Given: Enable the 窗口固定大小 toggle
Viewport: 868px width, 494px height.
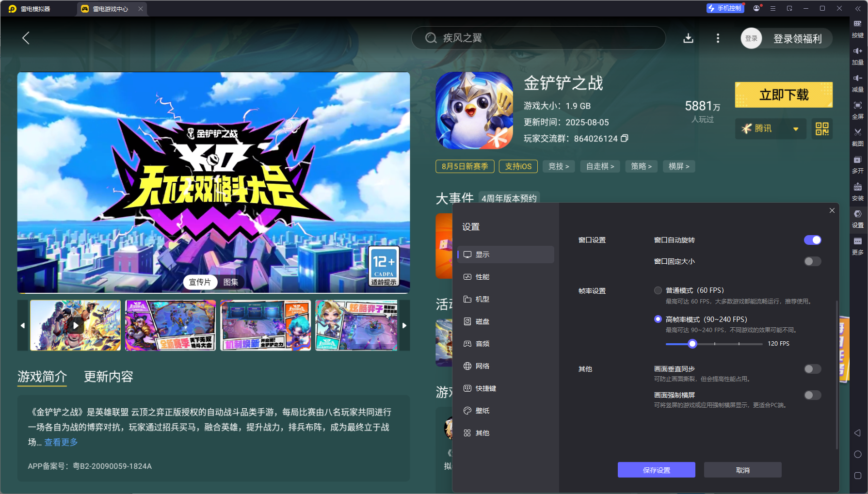Looking at the screenshot, I should coord(812,261).
